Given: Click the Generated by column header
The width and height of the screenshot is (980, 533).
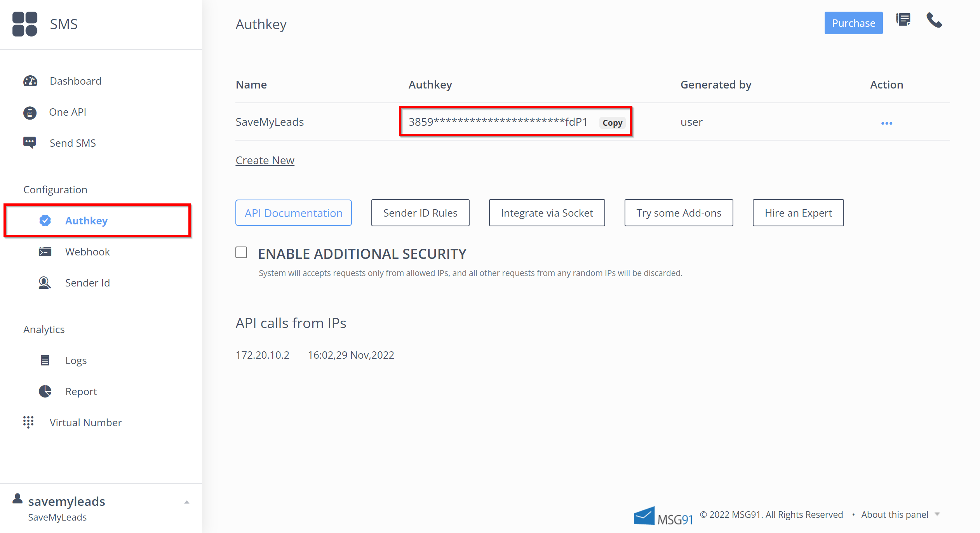Looking at the screenshot, I should pyautogui.click(x=716, y=85).
